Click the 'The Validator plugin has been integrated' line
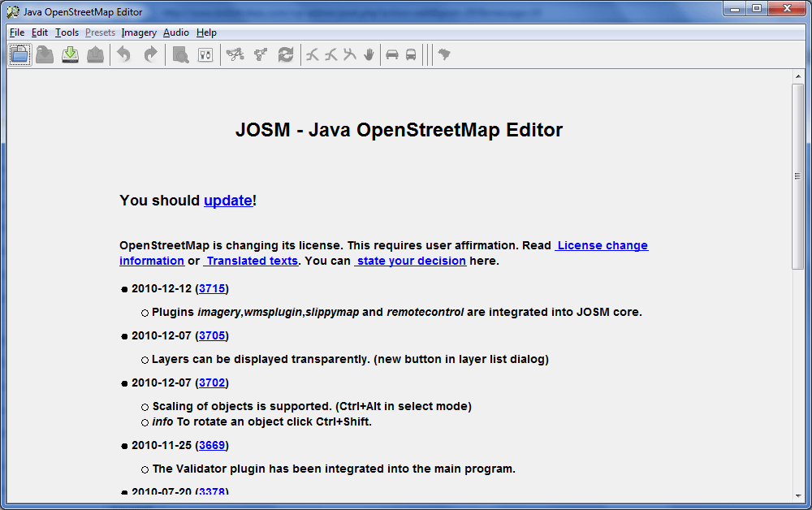 334,469
